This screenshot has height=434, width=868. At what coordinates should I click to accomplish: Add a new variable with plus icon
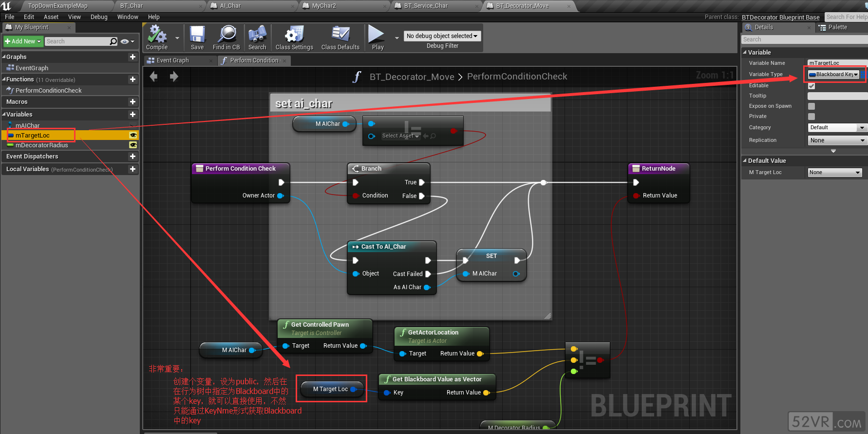pyautogui.click(x=132, y=114)
